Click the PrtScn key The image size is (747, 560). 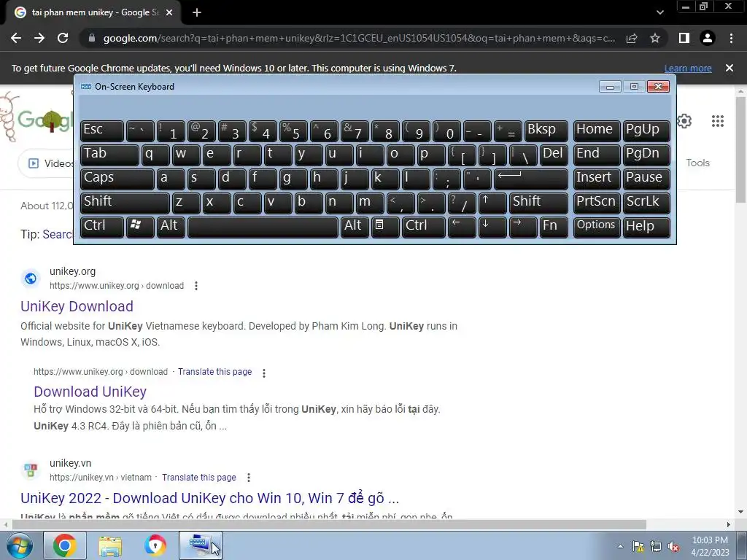coord(597,203)
